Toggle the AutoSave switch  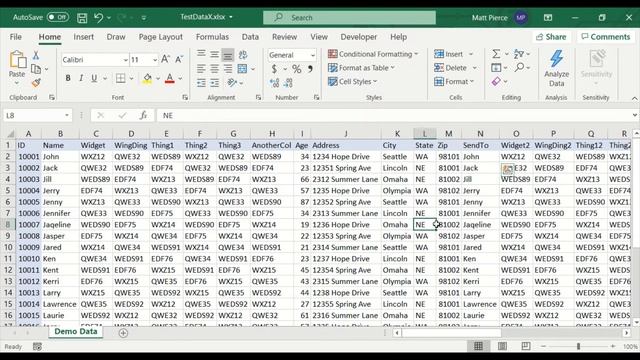pos(58,18)
